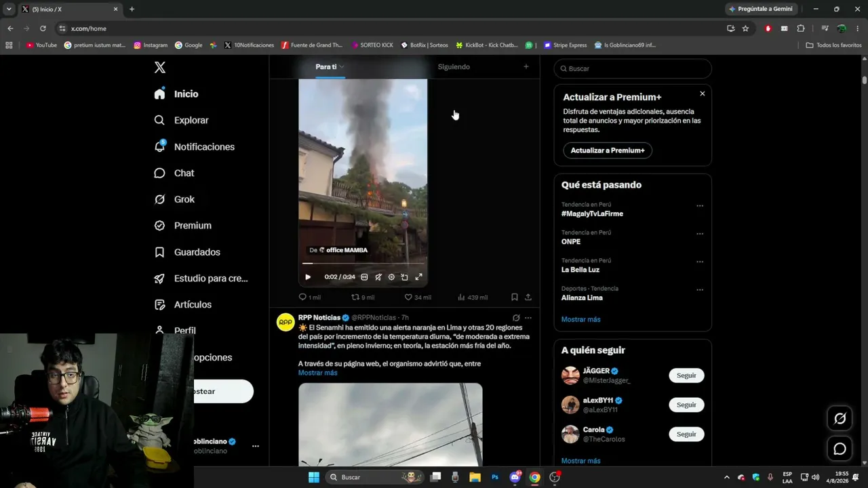Open the Instagram bookmark
Viewport: 868px width, 488px height.
[151, 45]
